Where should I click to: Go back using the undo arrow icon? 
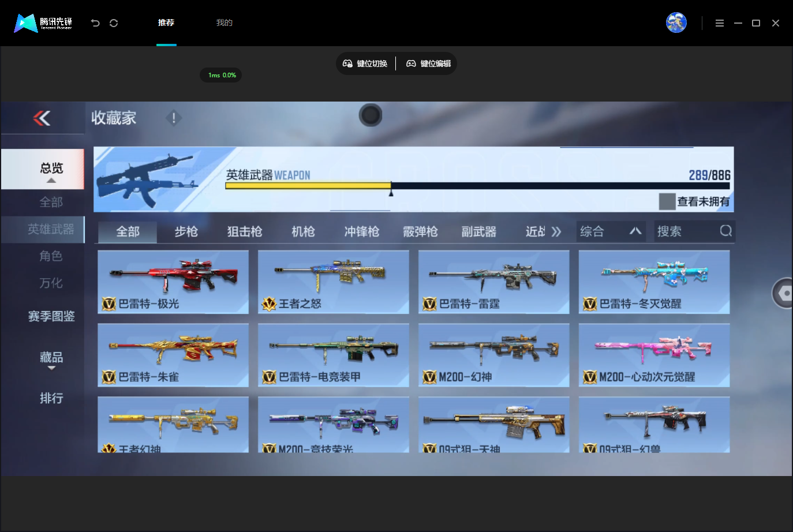(95, 23)
